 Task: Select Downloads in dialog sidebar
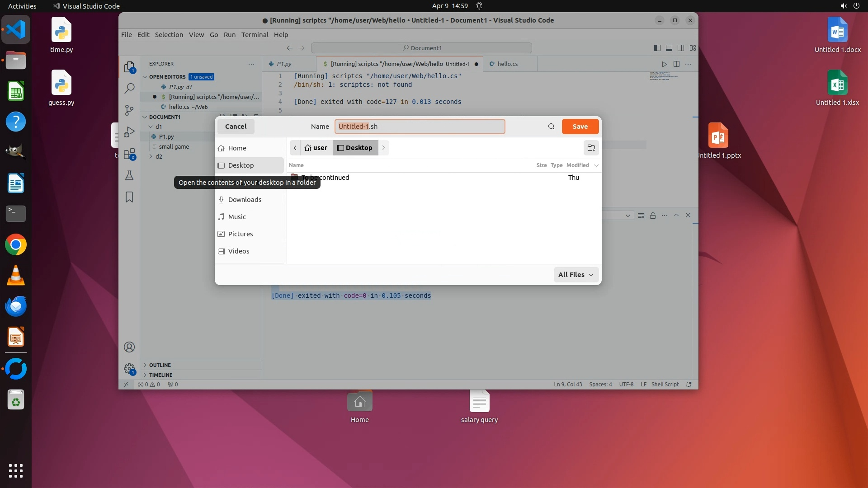[x=245, y=200]
